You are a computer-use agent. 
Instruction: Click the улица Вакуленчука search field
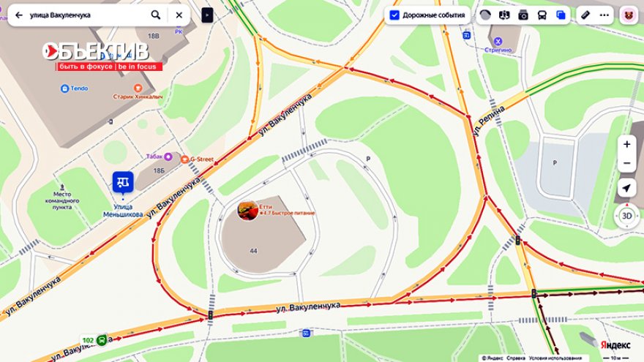[86, 15]
